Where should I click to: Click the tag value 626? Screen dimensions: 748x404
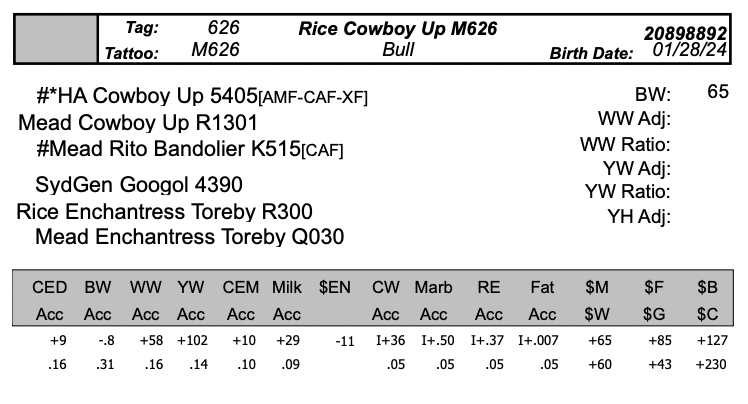pos(223,29)
